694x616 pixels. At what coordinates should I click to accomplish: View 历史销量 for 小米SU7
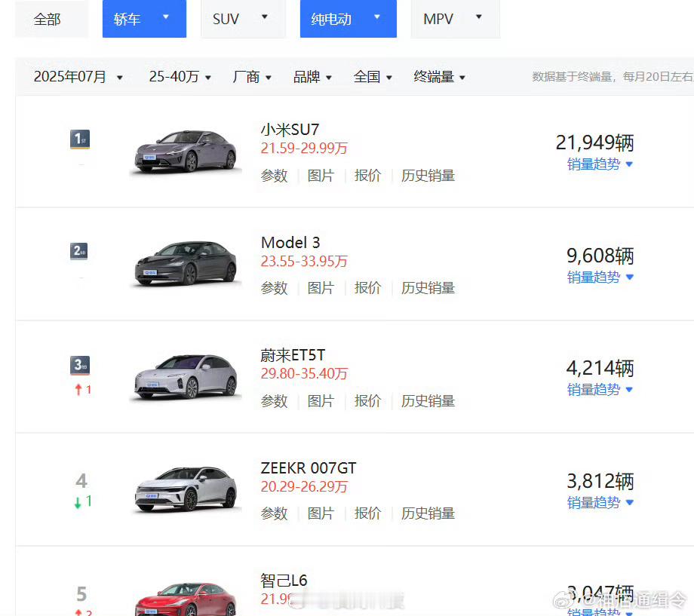coord(428,176)
